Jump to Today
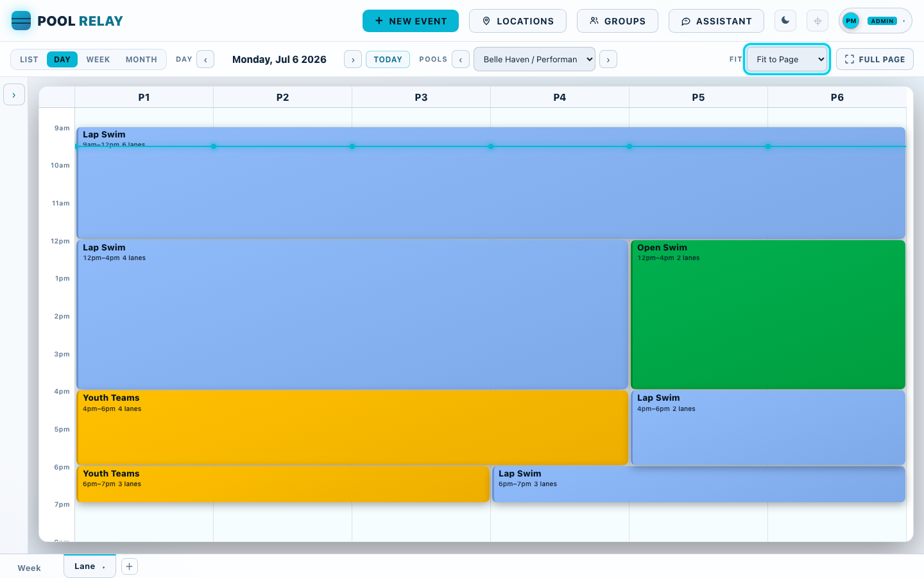Screen dimensions: 924x578 (x=388, y=59)
